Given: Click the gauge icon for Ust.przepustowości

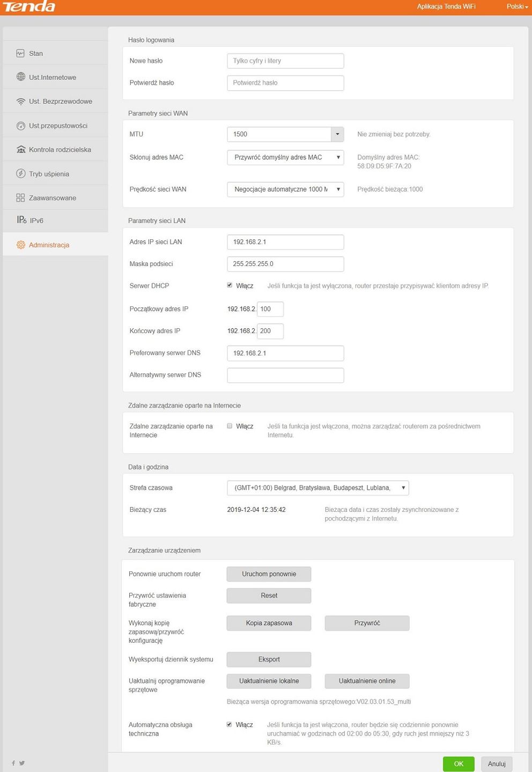Looking at the screenshot, I should tap(21, 126).
